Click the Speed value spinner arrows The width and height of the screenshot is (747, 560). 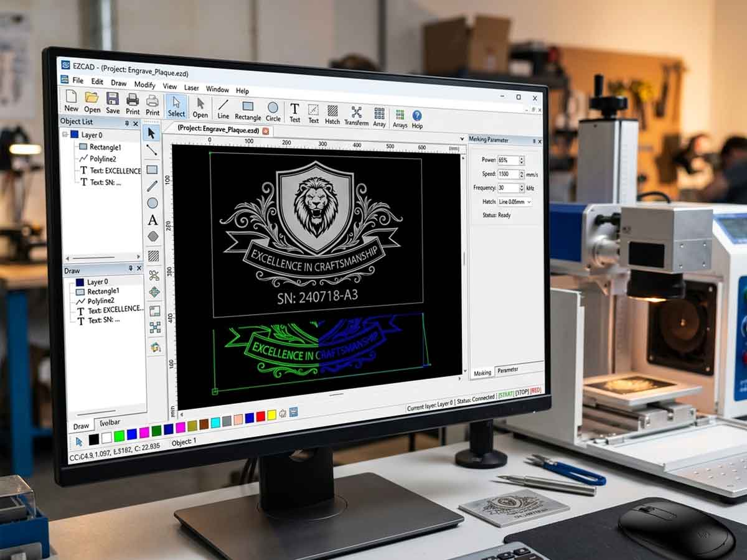[522, 174]
